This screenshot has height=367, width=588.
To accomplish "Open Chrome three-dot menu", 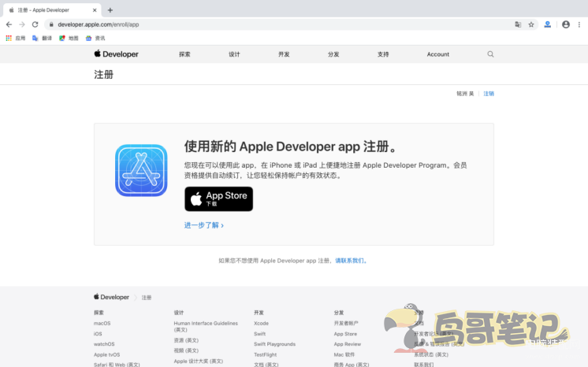I will pos(580,24).
